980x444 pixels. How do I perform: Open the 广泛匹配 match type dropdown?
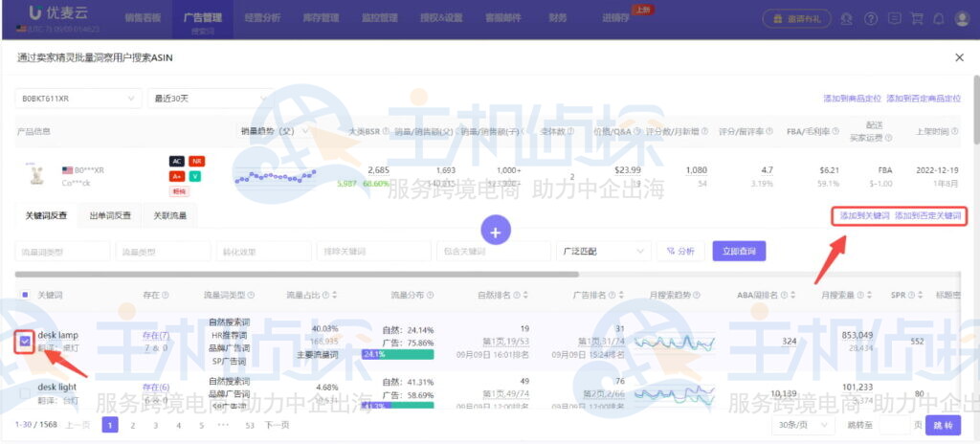coord(603,251)
